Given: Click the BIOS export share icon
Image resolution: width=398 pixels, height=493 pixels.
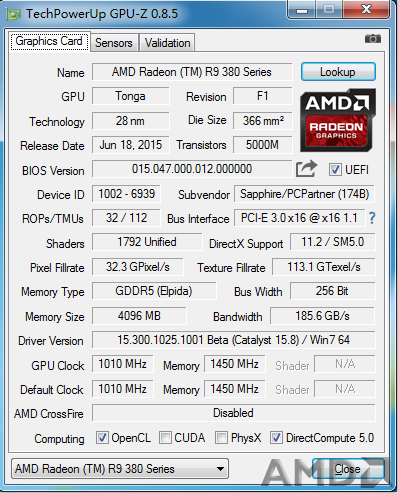Looking at the screenshot, I should point(306,169).
